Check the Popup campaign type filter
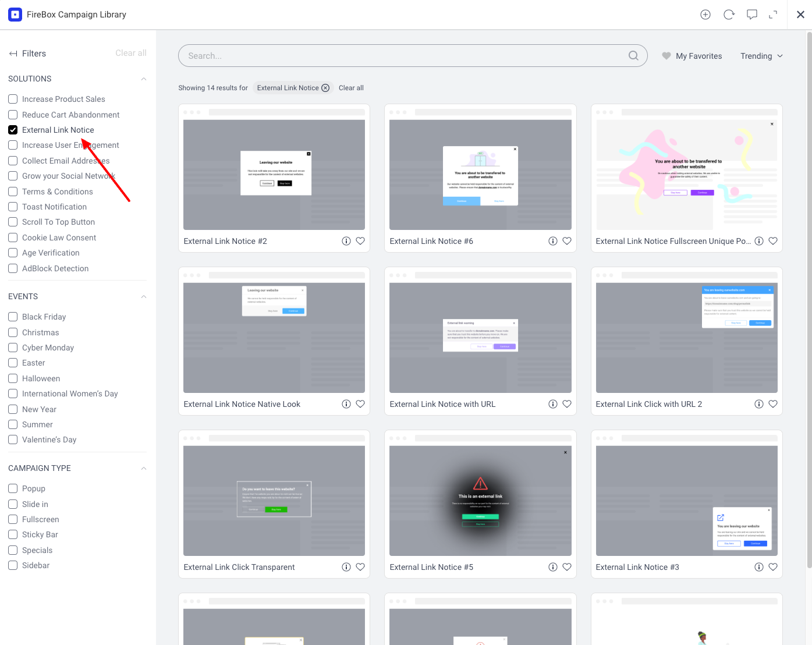 pyautogui.click(x=13, y=488)
